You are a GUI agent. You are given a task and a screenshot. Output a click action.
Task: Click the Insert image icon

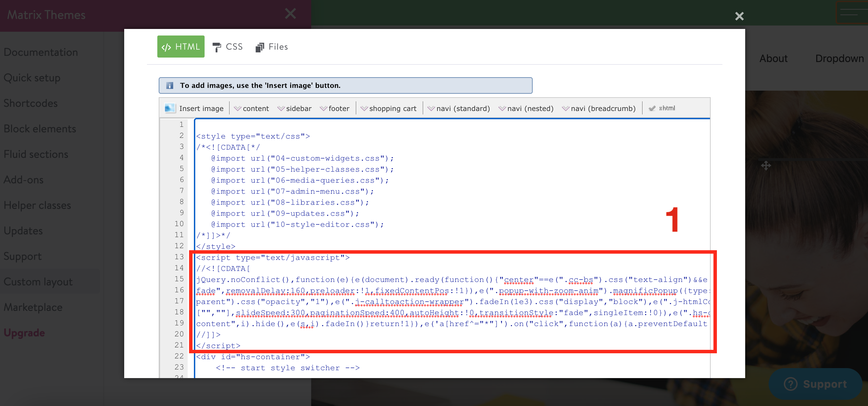coord(169,108)
